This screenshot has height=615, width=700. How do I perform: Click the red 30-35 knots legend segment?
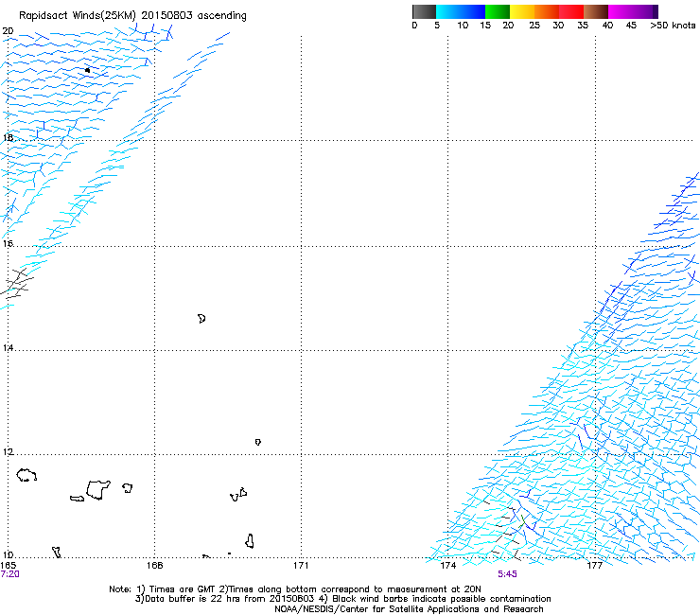(x=572, y=11)
